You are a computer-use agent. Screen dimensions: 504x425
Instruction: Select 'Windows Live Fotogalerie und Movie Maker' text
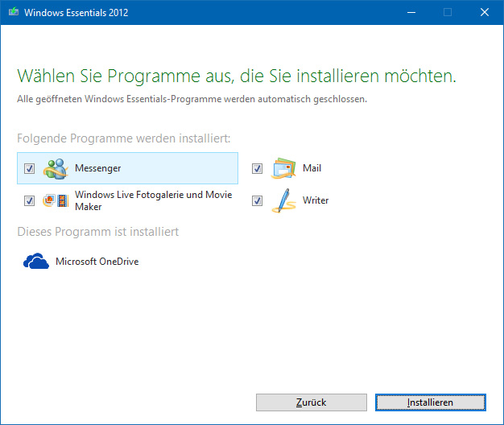click(x=153, y=200)
